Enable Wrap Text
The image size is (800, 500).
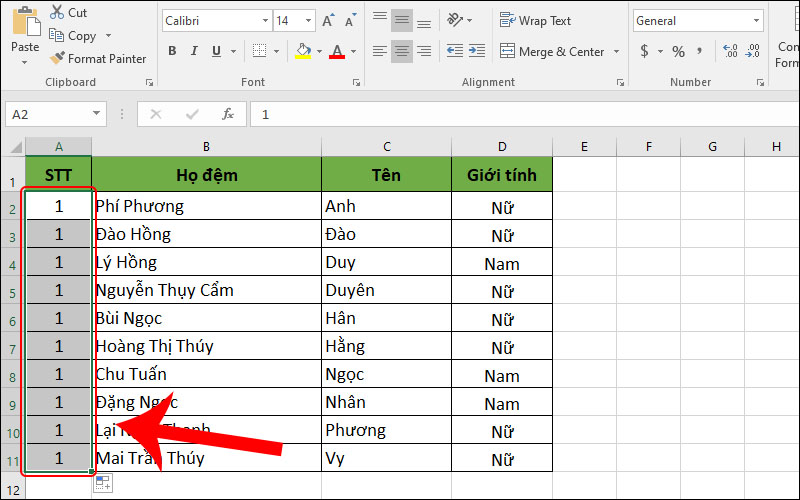point(535,21)
